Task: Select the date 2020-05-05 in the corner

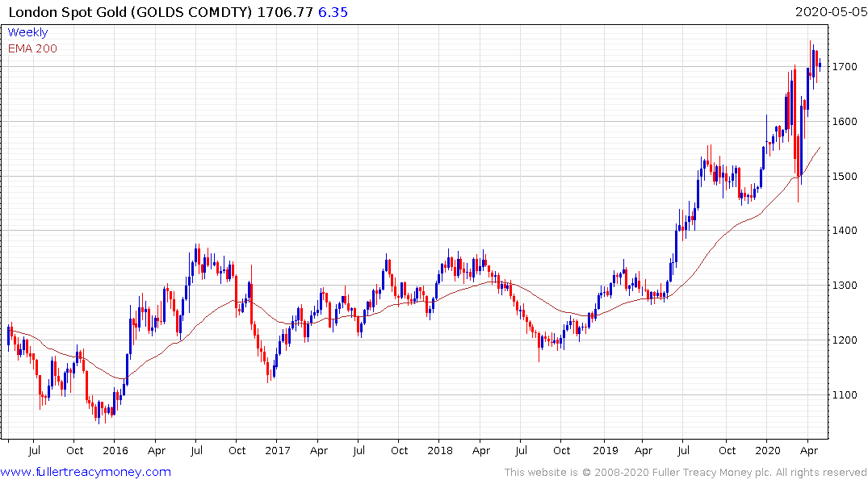Action: [831, 12]
